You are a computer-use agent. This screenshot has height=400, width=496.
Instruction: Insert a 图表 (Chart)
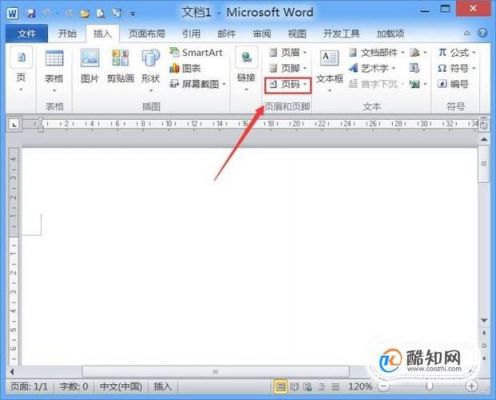click(x=185, y=68)
